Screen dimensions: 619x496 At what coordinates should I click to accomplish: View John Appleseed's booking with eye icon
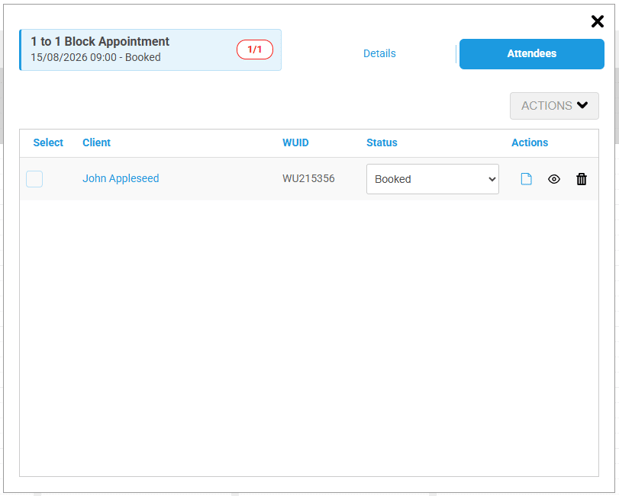coord(554,179)
